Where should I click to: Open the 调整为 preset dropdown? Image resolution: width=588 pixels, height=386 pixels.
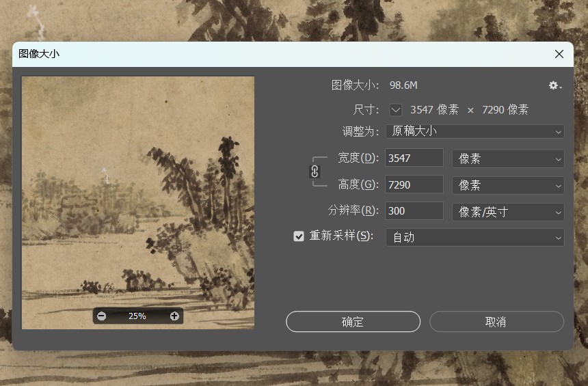[475, 132]
